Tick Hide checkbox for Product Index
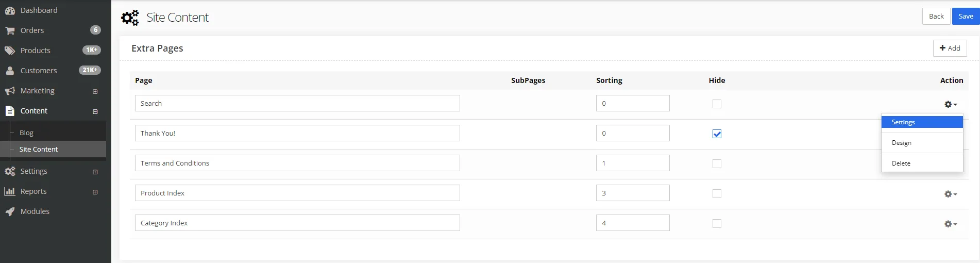The width and height of the screenshot is (980, 263). click(717, 193)
